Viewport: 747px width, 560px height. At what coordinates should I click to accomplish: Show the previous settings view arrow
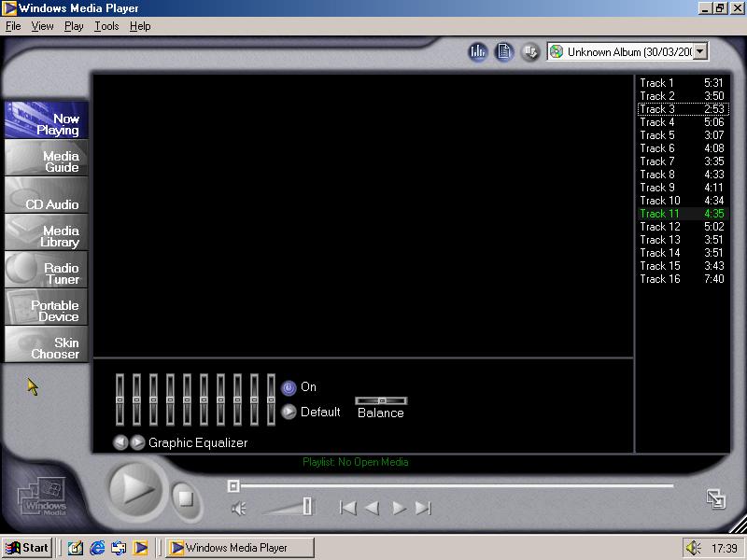tap(120, 443)
